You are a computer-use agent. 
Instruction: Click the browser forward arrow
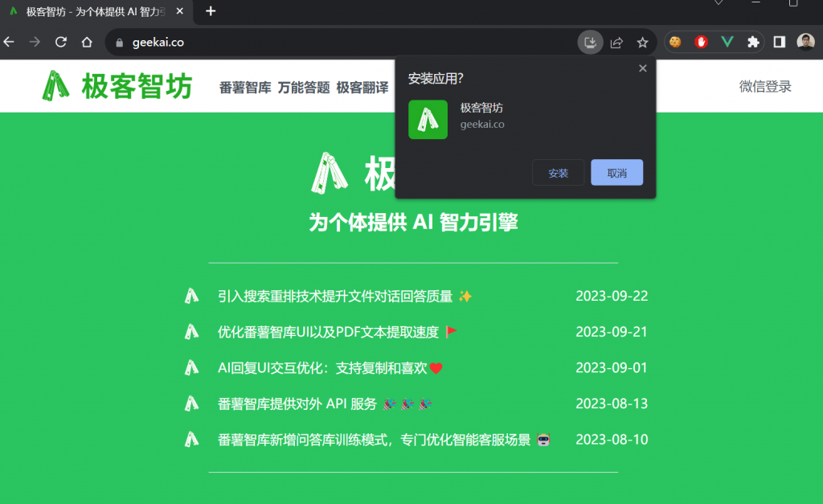35,42
